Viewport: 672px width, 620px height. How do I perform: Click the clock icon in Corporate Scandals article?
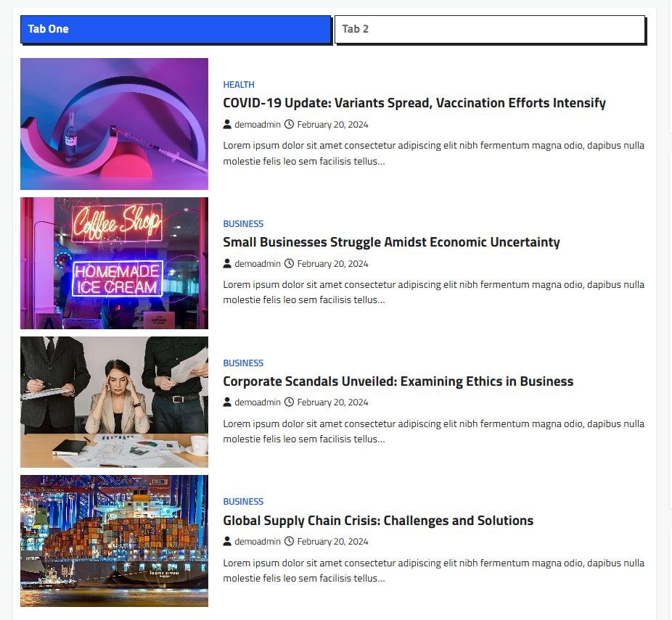tap(290, 402)
